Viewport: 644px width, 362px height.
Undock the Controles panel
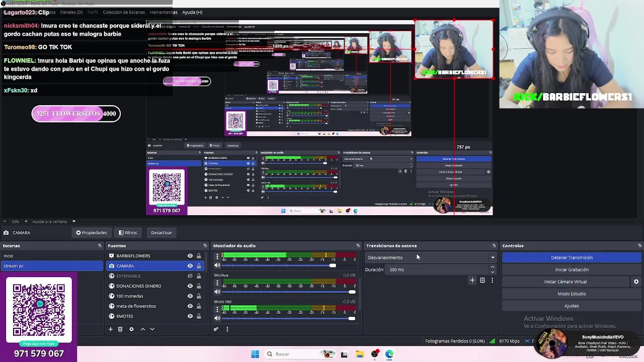coord(639,246)
